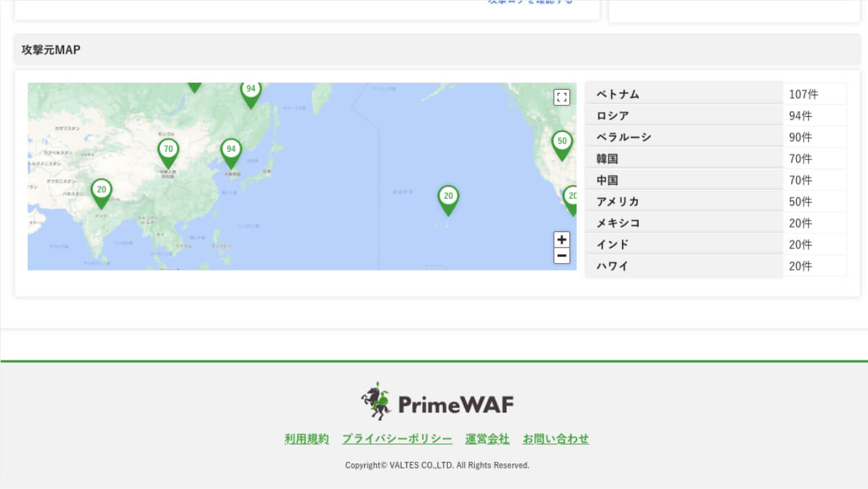Viewport: 868px width, 489px height.
Task: Click the 20-count marker near Mexico
Action: click(x=572, y=196)
